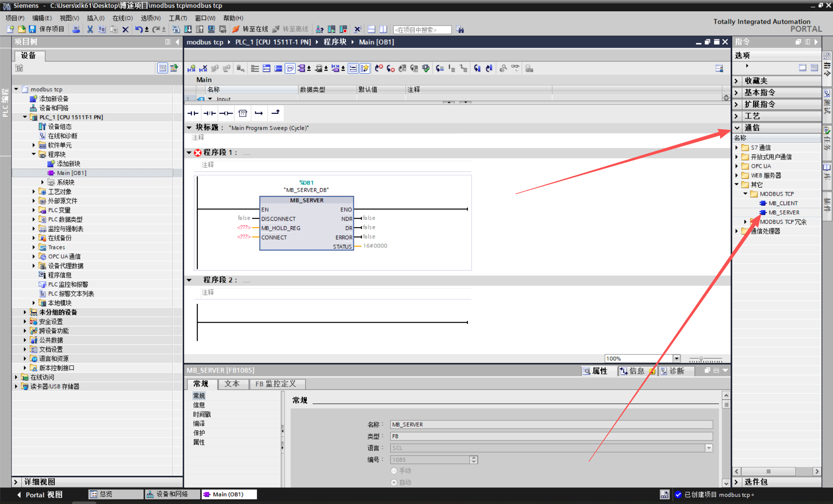
Task: Insert an output coil element
Action: point(226,113)
